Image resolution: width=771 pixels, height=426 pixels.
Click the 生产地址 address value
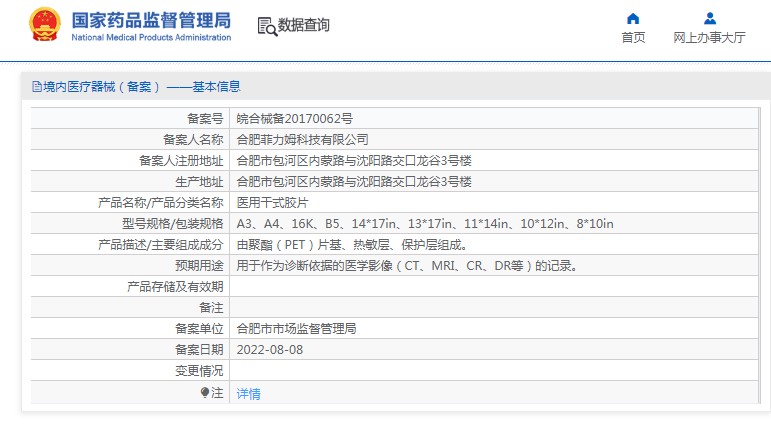[x=354, y=182]
